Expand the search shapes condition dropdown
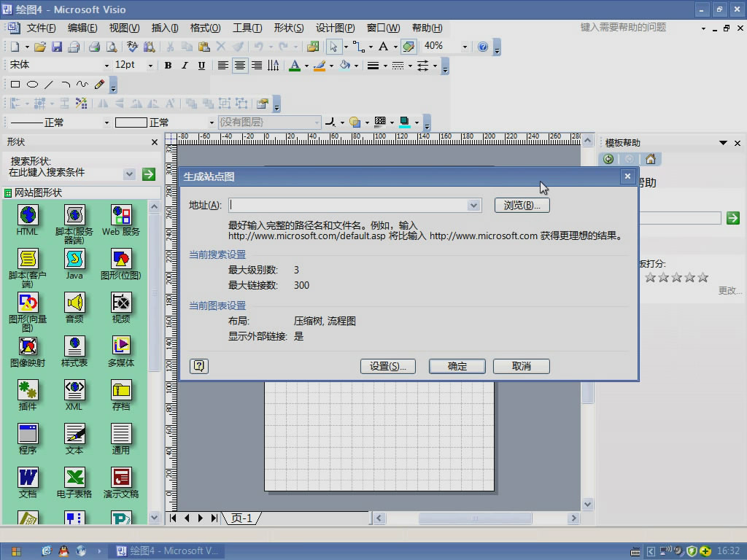 coord(129,174)
